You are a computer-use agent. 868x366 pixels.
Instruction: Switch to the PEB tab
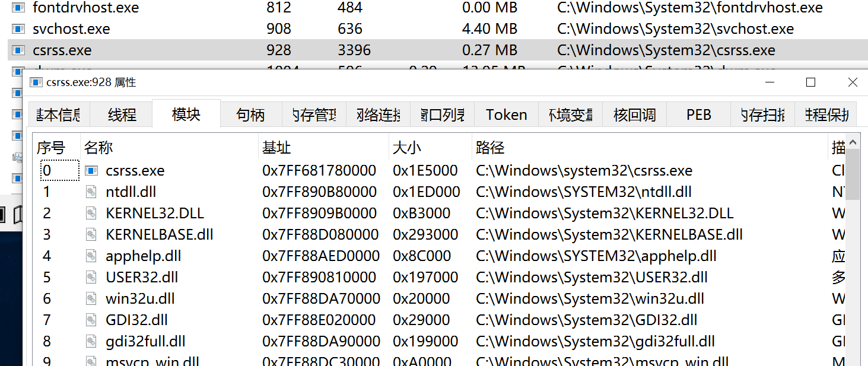point(698,114)
